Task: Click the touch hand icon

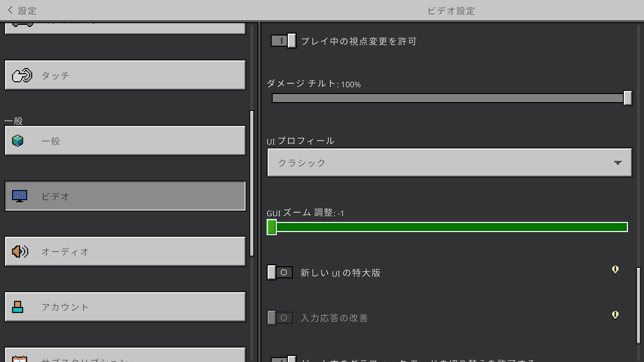Action: pos(22,76)
